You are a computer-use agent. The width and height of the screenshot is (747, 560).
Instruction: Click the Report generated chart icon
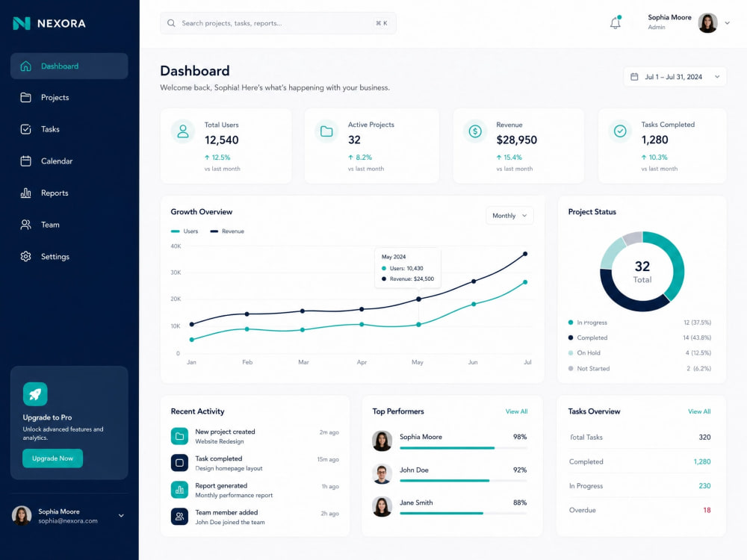coord(179,490)
